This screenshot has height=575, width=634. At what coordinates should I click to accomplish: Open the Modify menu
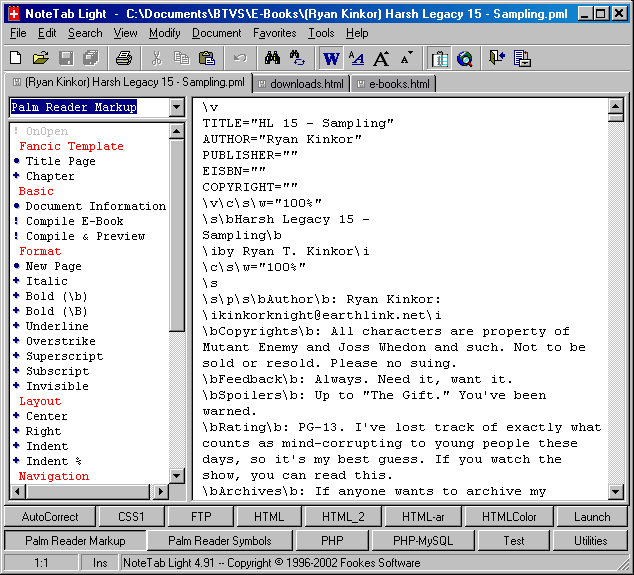pos(165,33)
